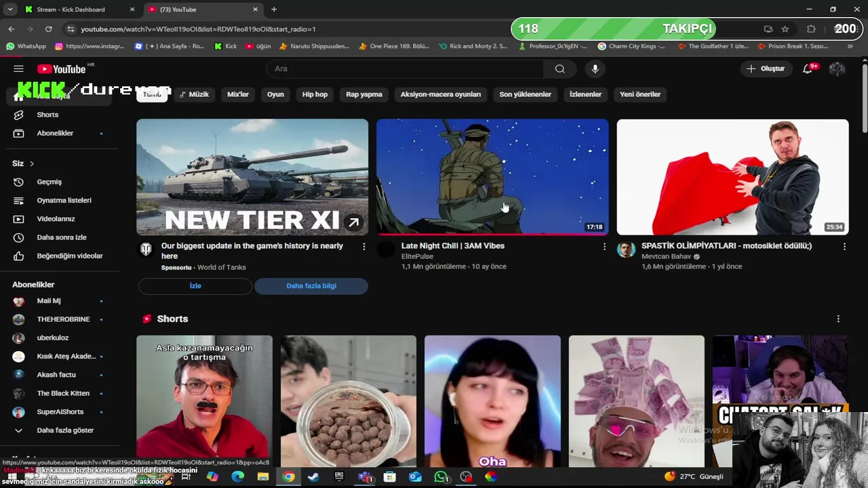Open the Short captioned Oha

[492, 401]
